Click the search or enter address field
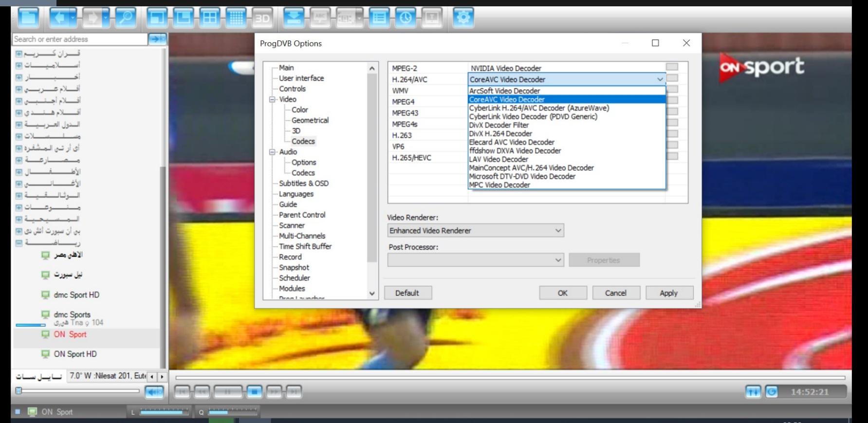This screenshot has height=423, width=868. [x=79, y=39]
